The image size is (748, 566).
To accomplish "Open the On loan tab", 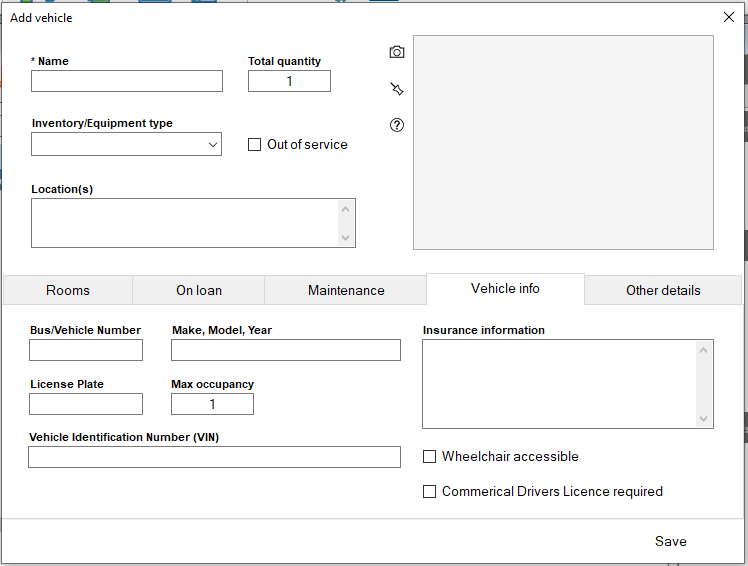I will pyautogui.click(x=199, y=290).
